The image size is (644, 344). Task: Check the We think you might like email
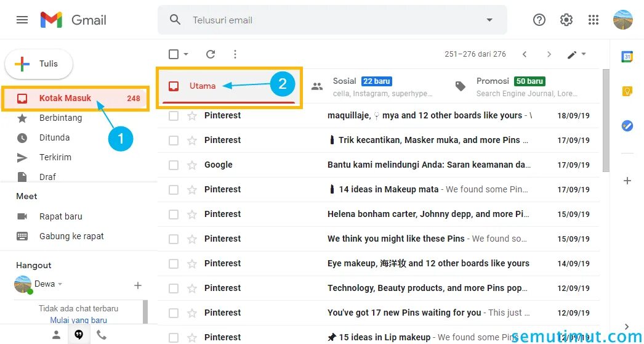point(174,239)
